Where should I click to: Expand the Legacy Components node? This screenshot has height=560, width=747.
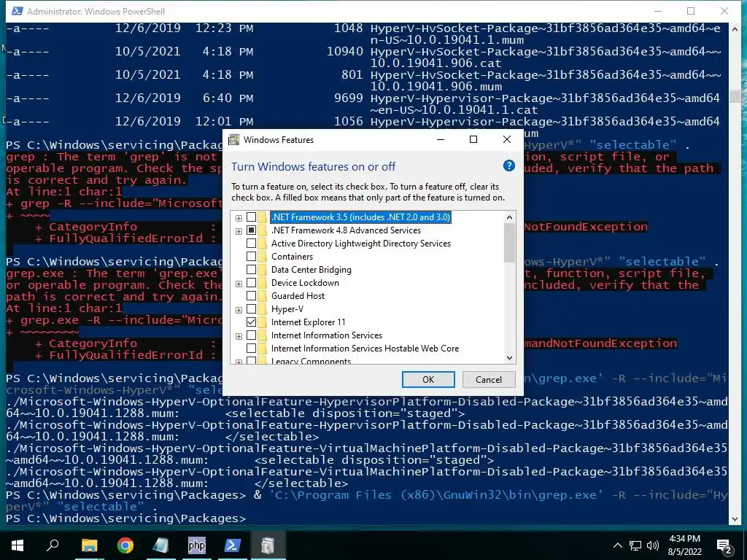pos(239,362)
